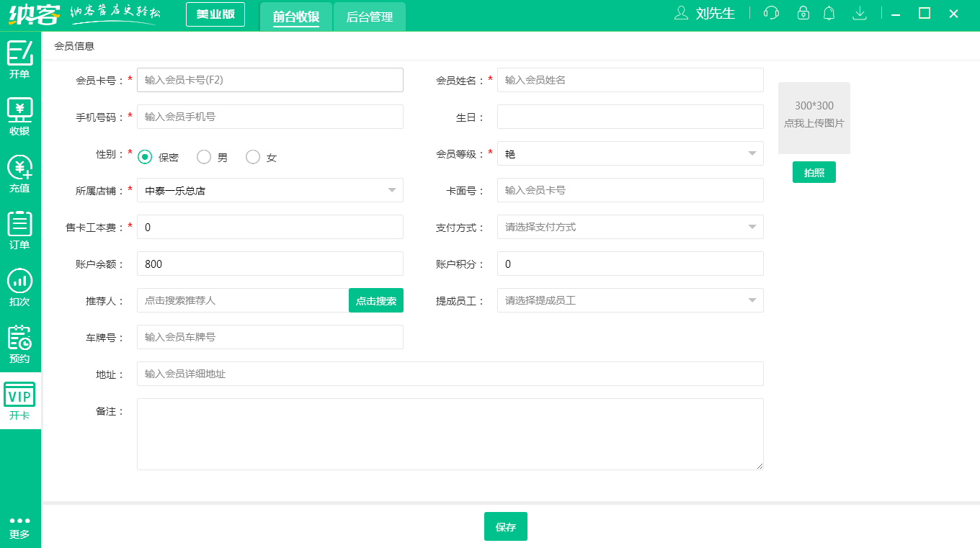980x548 pixels.
Task: Open the 支付方式 payment method dropdown
Action: 752,227
